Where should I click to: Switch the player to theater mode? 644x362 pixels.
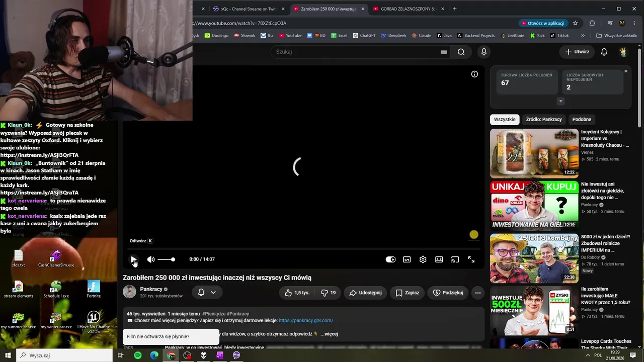coord(439,259)
